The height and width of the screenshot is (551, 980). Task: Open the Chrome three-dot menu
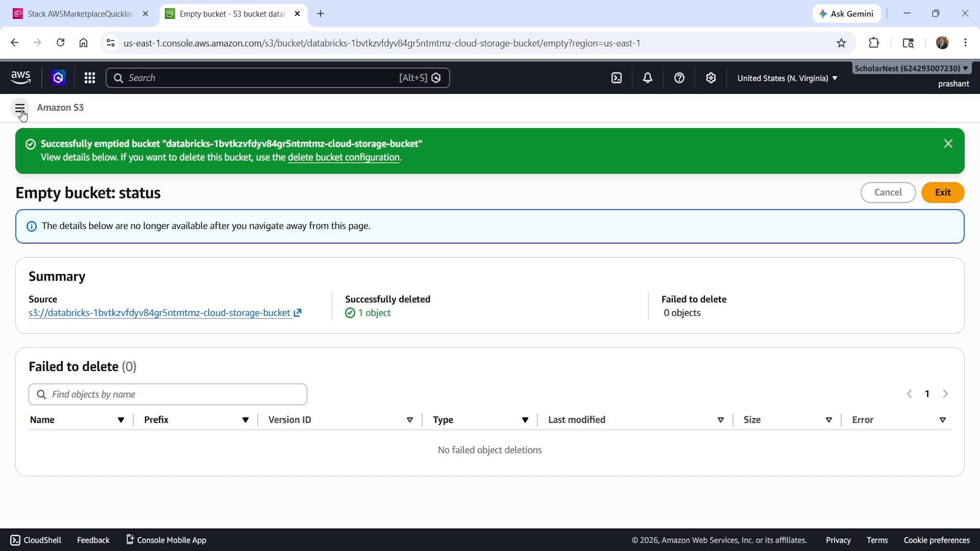click(x=966, y=43)
